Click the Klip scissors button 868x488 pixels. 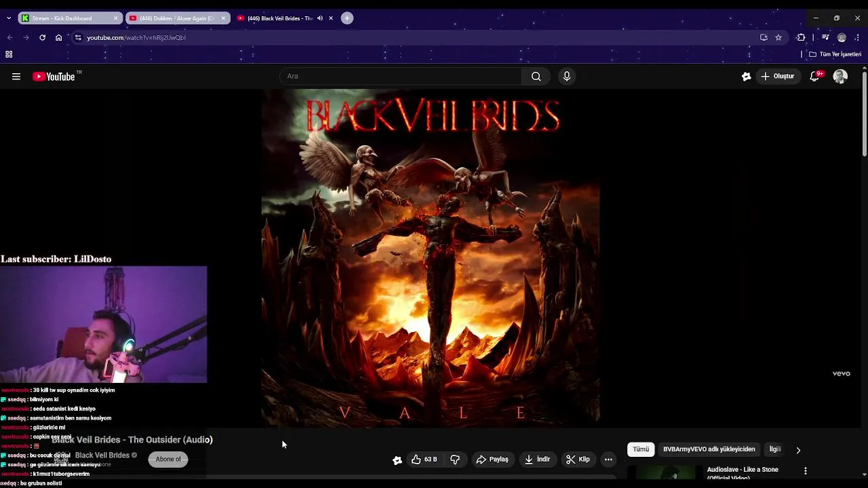click(x=578, y=460)
